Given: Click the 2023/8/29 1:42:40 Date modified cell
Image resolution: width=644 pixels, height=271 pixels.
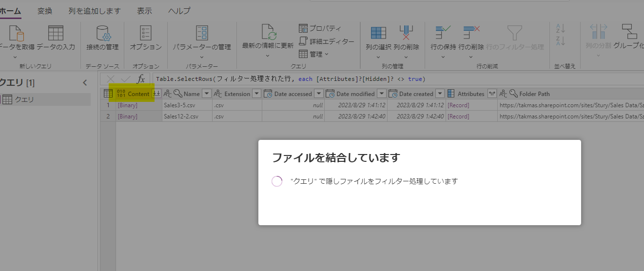Looking at the screenshot, I should tap(356, 116).
